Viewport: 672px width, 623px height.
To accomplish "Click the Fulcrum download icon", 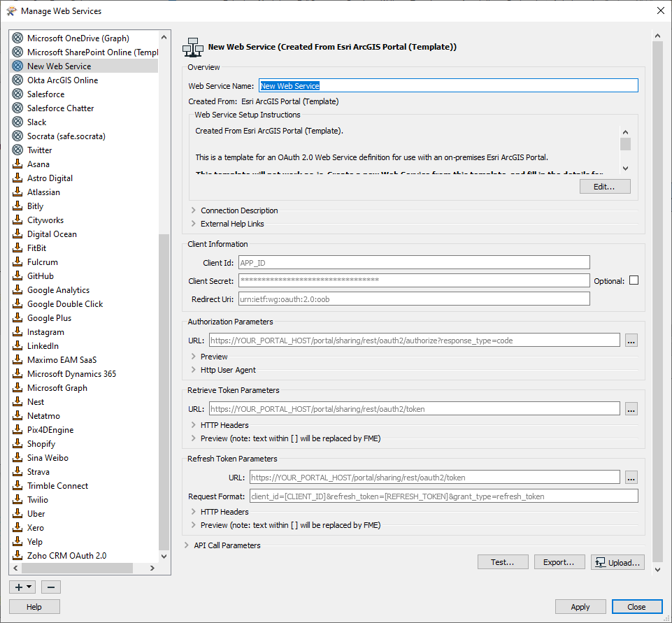I will (17, 262).
